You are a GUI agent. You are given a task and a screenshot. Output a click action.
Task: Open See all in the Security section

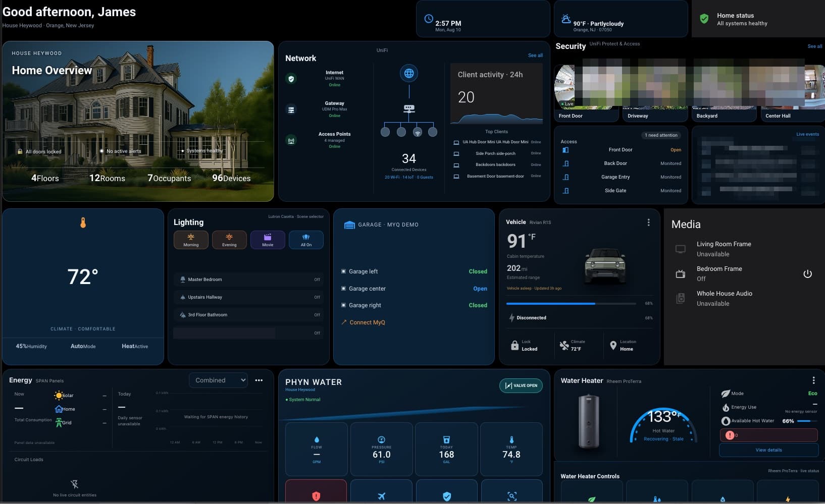click(814, 46)
